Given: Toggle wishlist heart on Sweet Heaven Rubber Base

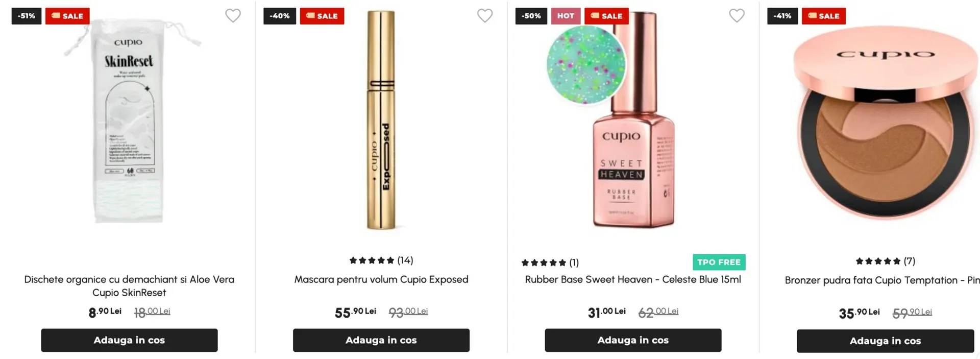Looking at the screenshot, I should pyautogui.click(x=737, y=16).
